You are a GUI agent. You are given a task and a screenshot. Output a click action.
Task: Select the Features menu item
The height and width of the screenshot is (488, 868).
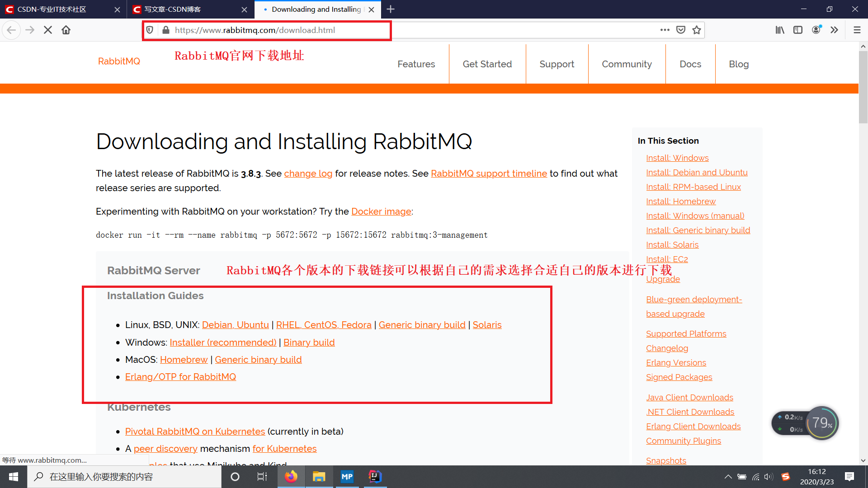point(415,64)
